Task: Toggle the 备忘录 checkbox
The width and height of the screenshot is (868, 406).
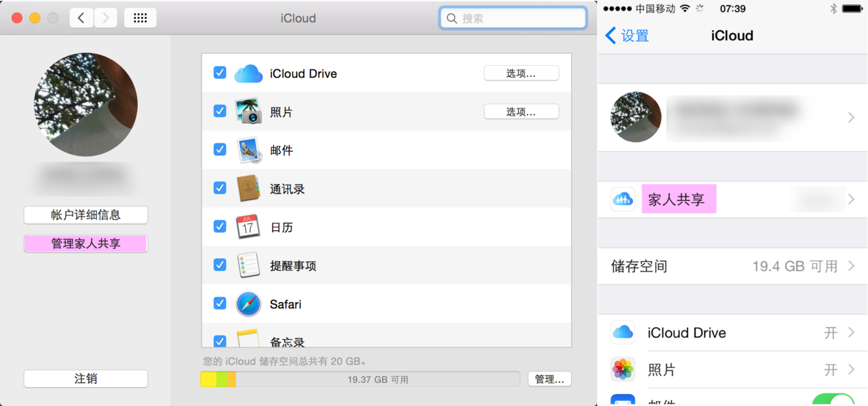Action: tap(220, 342)
